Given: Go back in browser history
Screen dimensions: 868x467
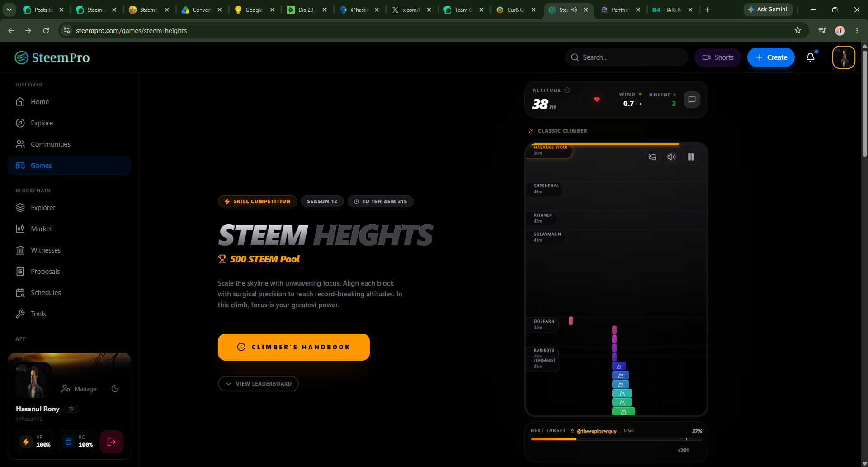Looking at the screenshot, I should tap(11, 30).
